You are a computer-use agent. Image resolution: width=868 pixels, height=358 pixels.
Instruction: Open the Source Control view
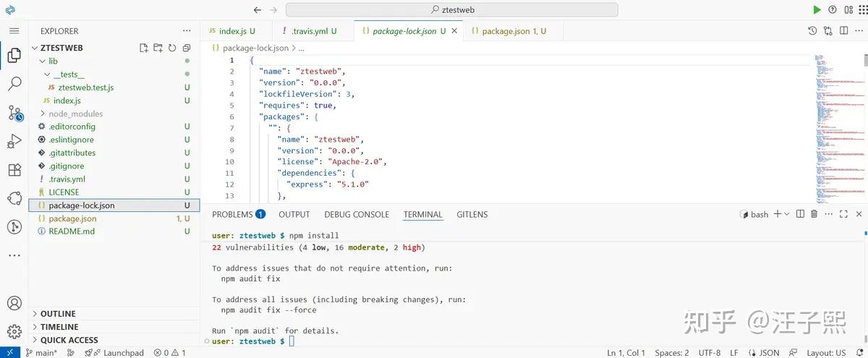(14, 113)
